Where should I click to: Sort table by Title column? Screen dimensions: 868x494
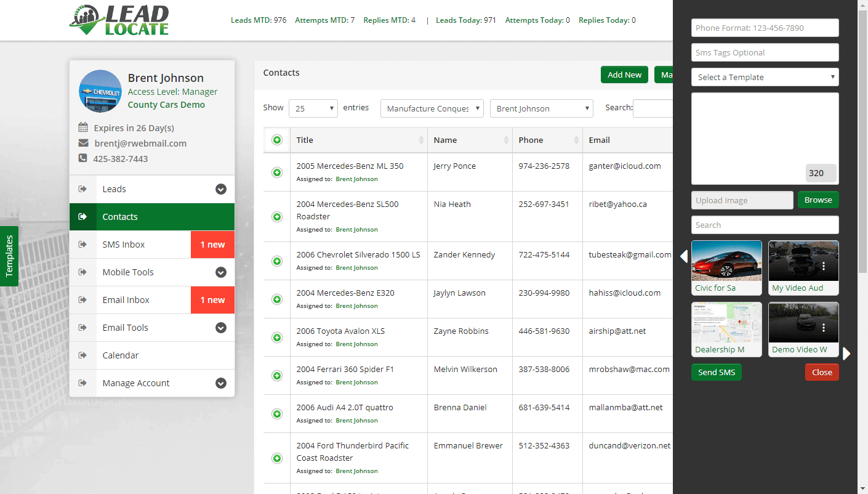pyautogui.click(x=359, y=140)
